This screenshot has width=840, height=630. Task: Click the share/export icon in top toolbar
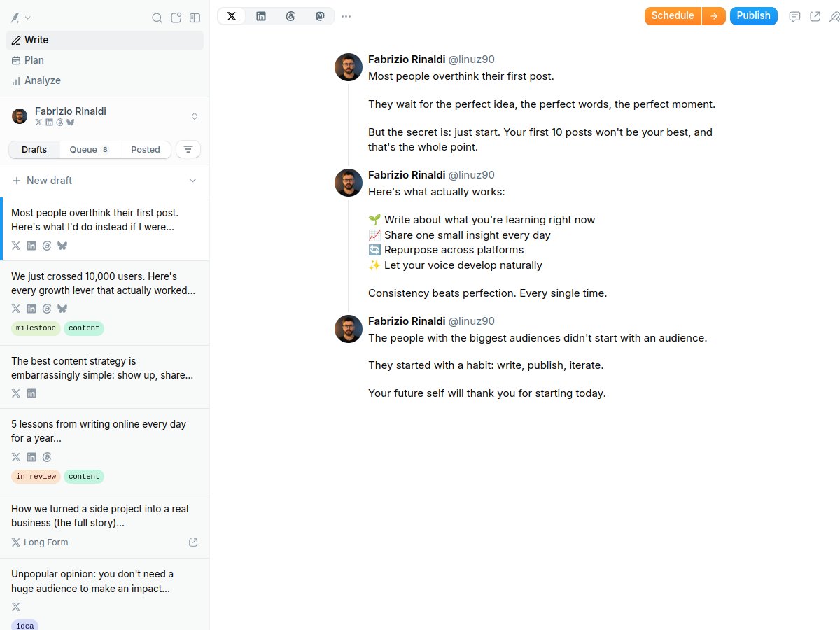coord(815,16)
